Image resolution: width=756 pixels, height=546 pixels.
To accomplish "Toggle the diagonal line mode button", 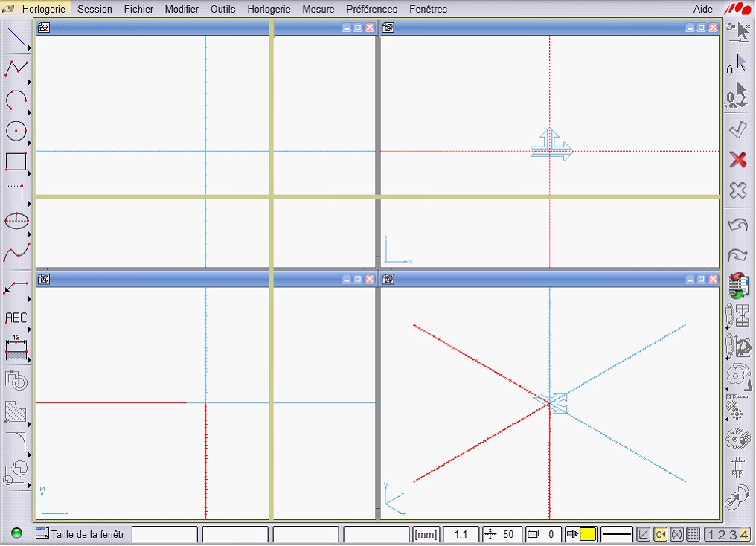I will click(644, 534).
